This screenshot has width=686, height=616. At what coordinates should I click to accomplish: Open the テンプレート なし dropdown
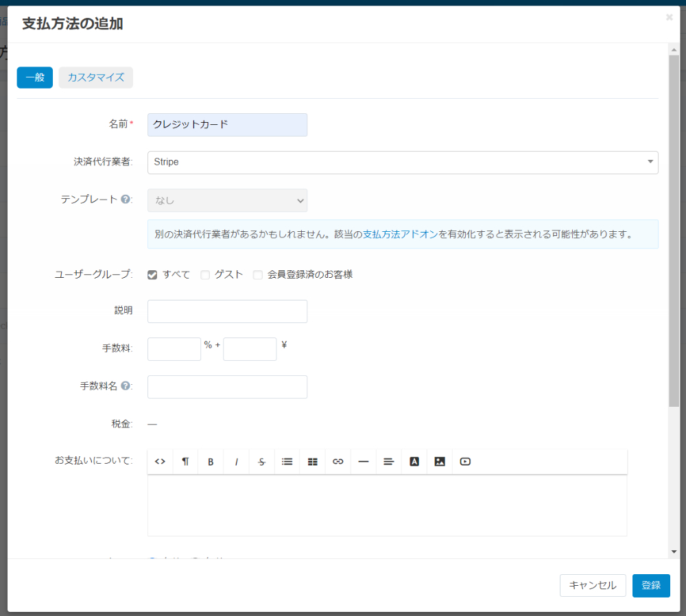228,200
